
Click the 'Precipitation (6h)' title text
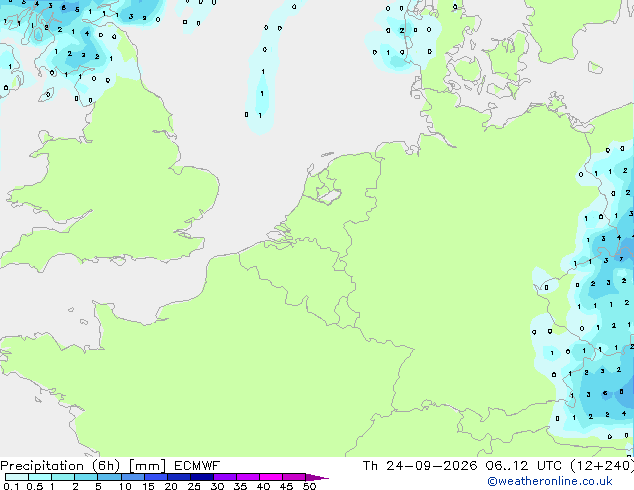pos(60,466)
